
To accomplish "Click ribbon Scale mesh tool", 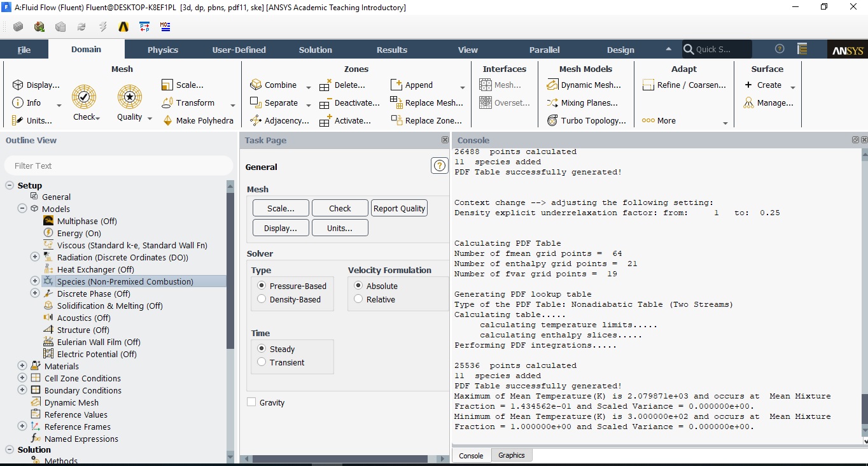I will coord(183,85).
